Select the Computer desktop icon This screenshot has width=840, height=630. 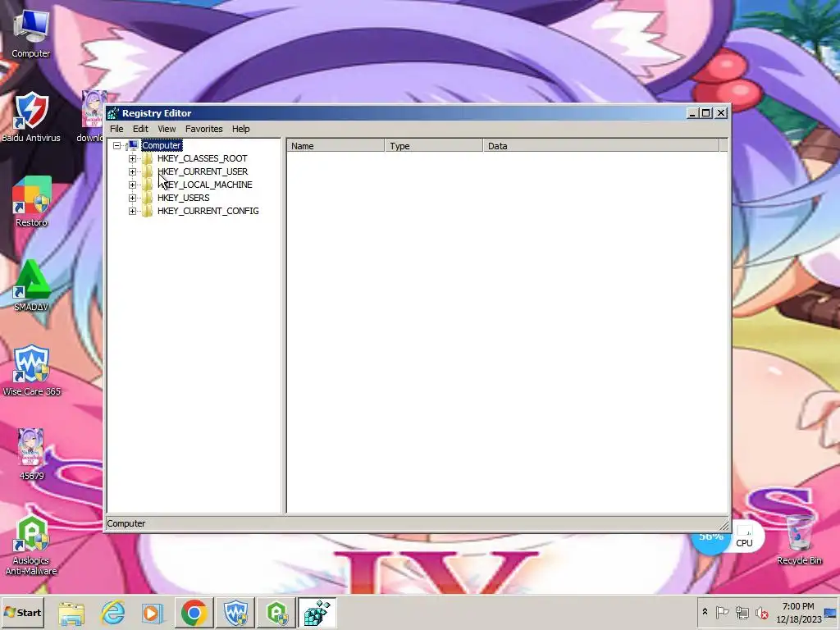tap(31, 34)
